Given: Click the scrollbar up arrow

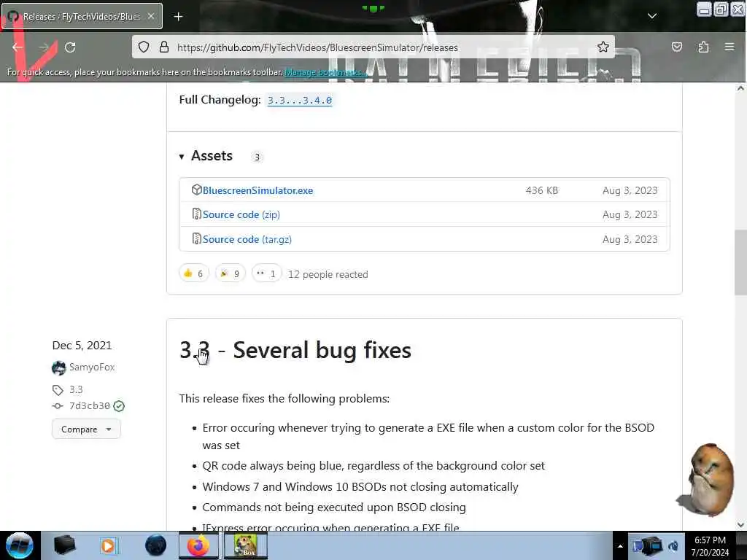Looking at the screenshot, I should tap(740, 88).
